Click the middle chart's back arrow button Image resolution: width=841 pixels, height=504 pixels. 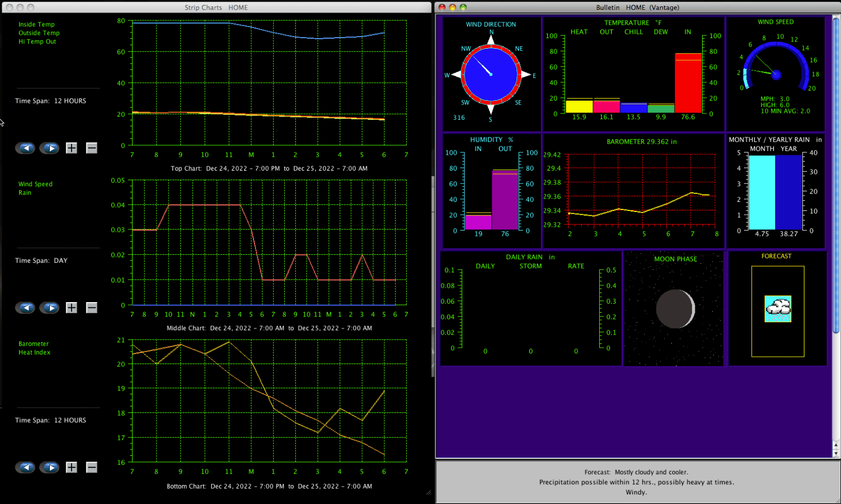tap(25, 307)
